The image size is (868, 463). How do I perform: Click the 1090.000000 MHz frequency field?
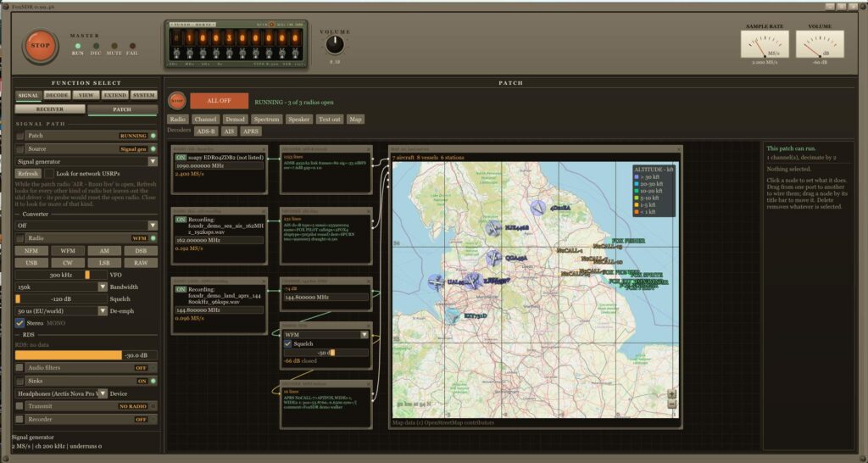pos(220,165)
